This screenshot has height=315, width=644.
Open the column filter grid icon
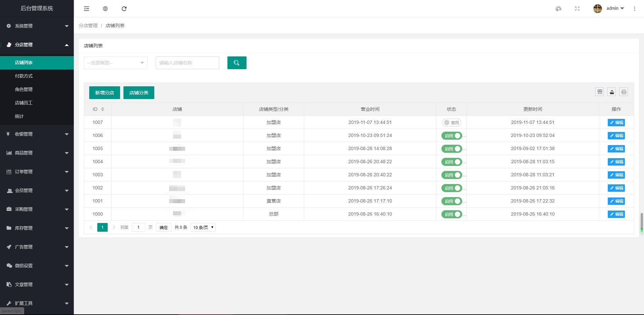[x=600, y=92]
